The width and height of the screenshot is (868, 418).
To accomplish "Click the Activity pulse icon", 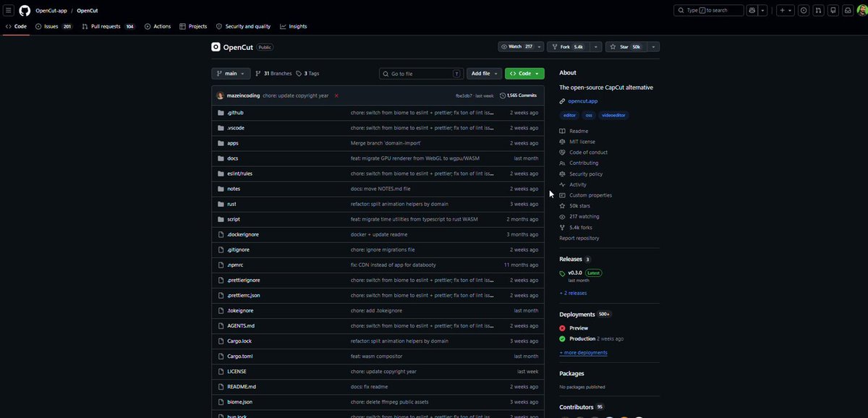I will (563, 184).
